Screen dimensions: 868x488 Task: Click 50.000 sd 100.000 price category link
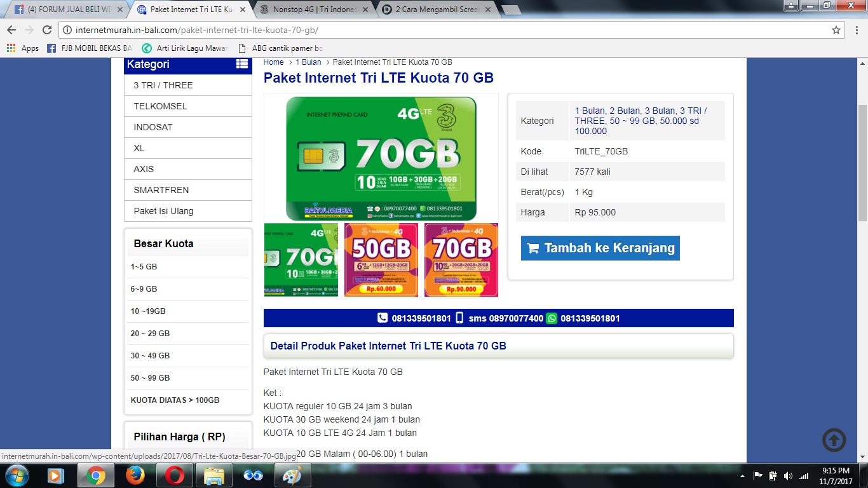point(636,126)
